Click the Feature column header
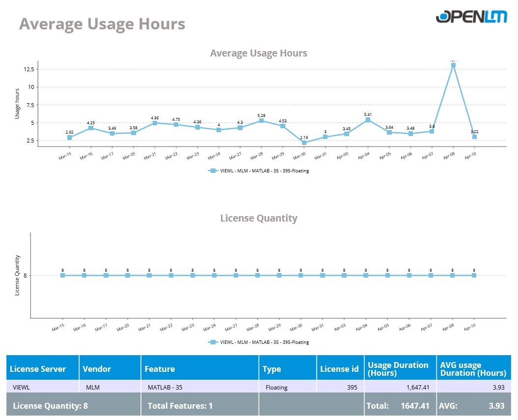 tap(160, 369)
